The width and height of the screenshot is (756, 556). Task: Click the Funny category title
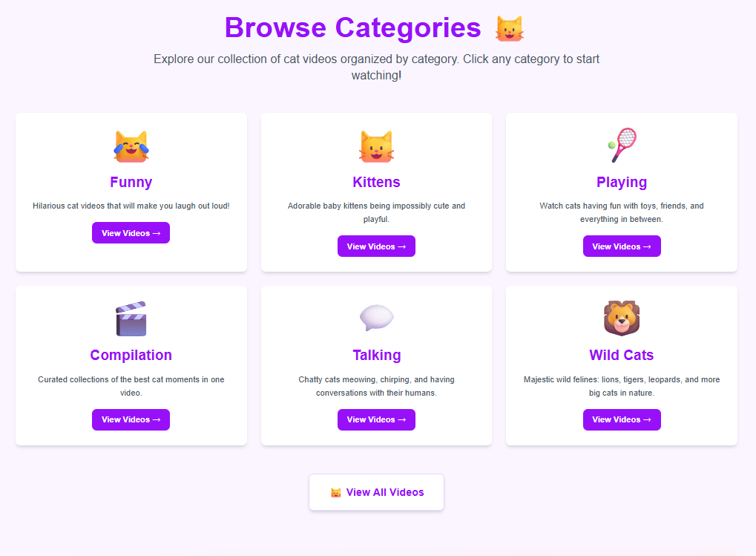click(131, 182)
